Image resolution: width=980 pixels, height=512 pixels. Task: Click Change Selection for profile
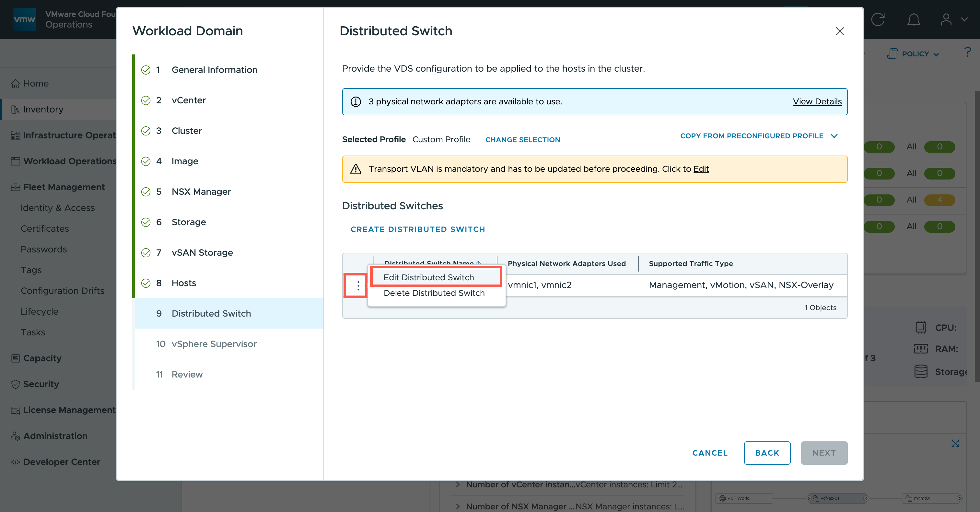522,140
